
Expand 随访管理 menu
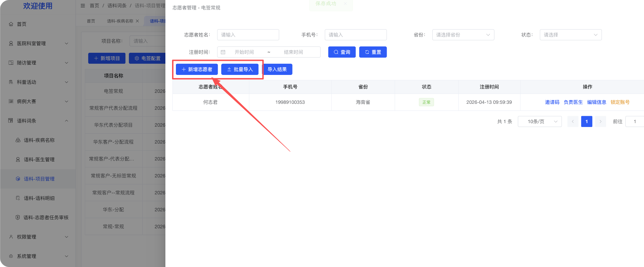pos(67,63)
